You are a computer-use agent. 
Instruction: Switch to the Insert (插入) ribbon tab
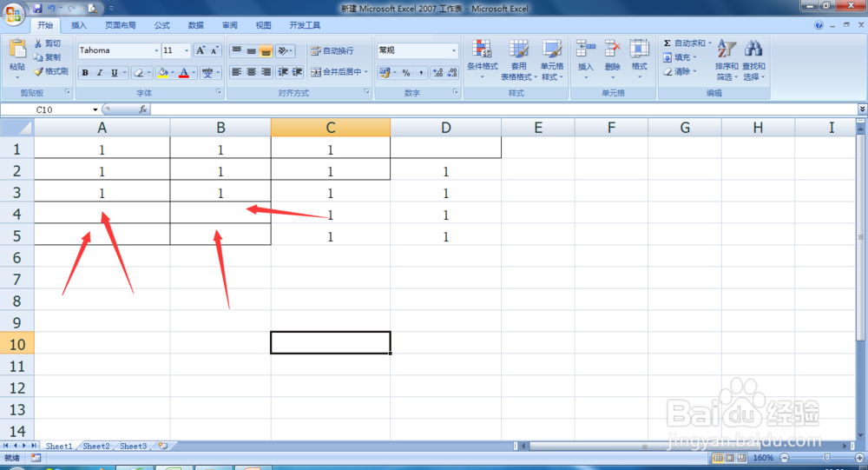point(79,25)
